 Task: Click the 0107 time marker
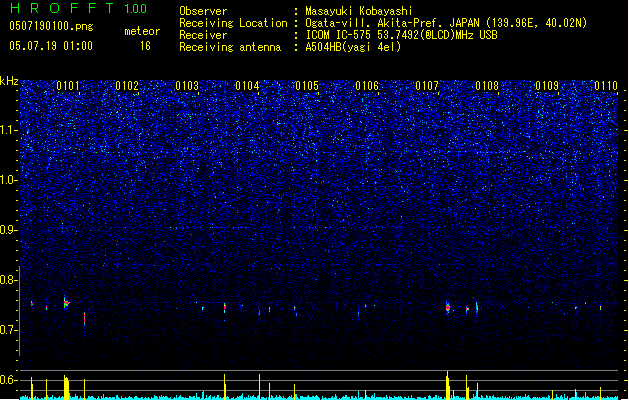pos(427,86)
